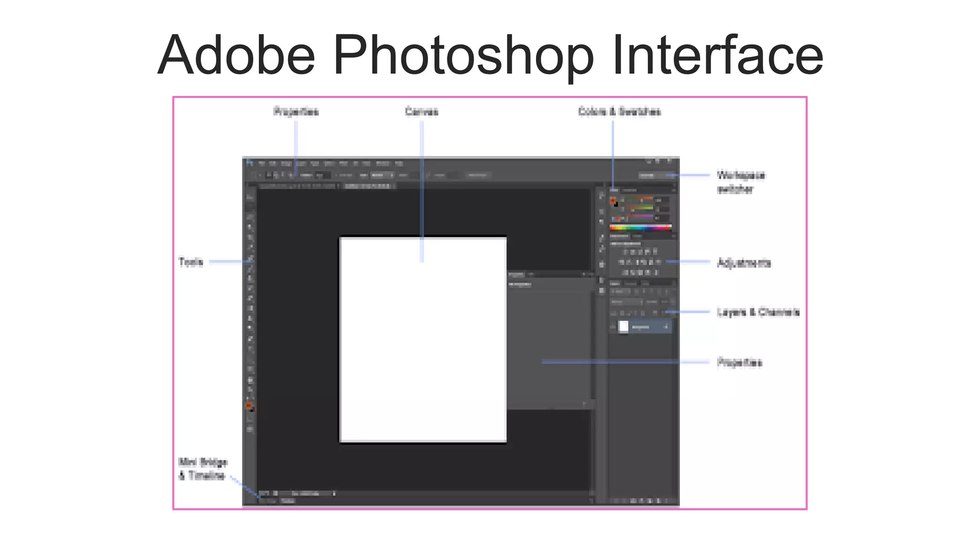Click the red R color slider

[x=640, y=198]
